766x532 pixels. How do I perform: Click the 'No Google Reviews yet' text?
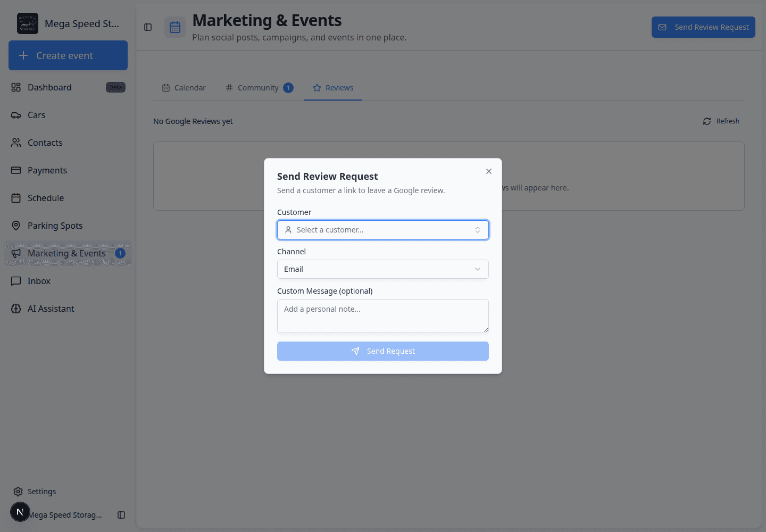(x=193, y=121)
